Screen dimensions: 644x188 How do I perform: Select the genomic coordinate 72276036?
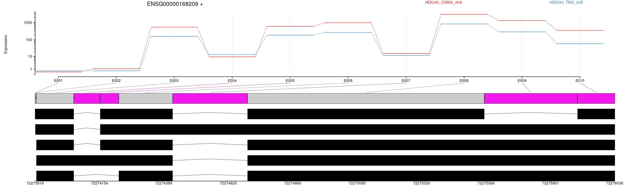615,183
